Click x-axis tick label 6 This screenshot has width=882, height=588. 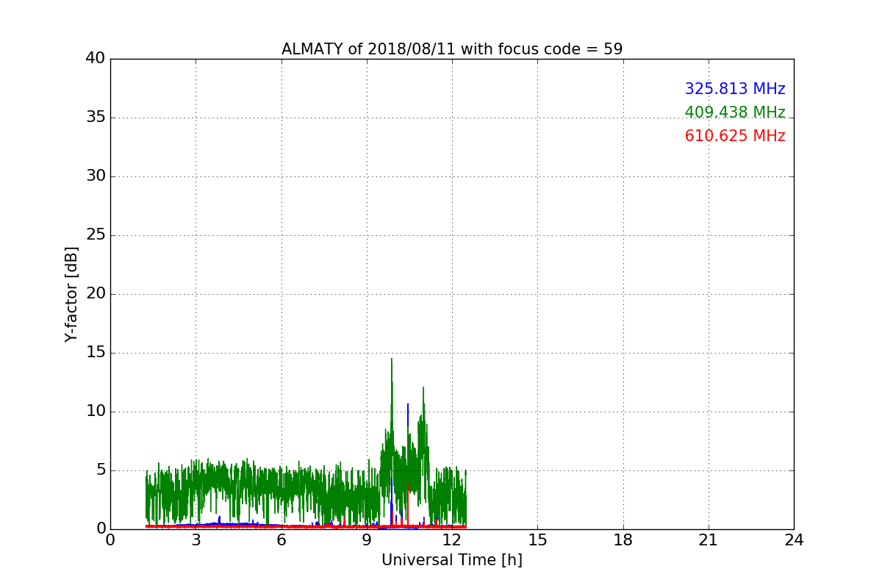point(282,540)
